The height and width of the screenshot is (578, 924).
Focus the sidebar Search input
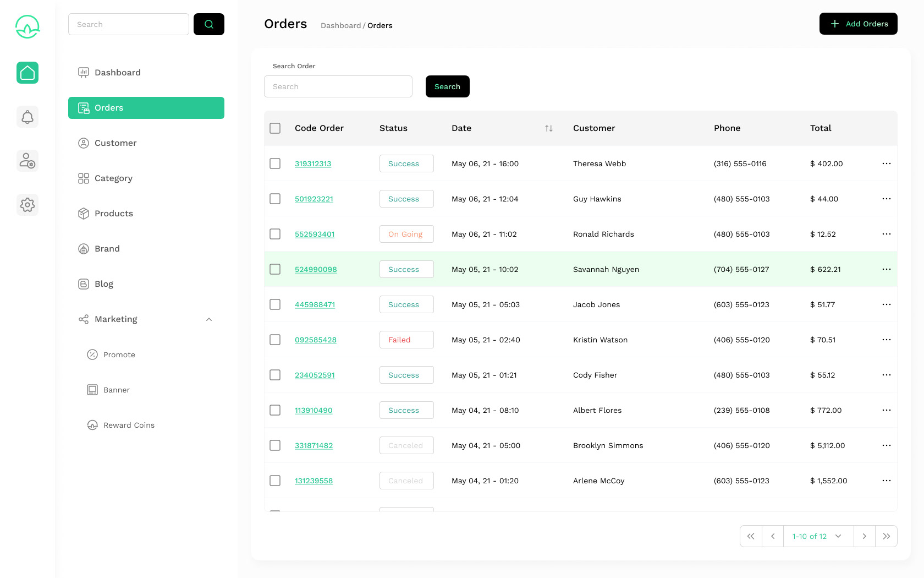129,24
